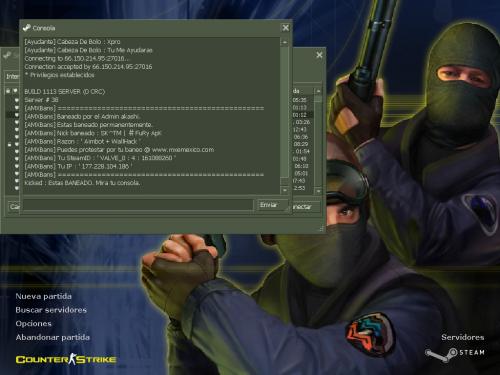Click the console scrollbar down arrow
This screenshot has width=500, height=375.
285,190
